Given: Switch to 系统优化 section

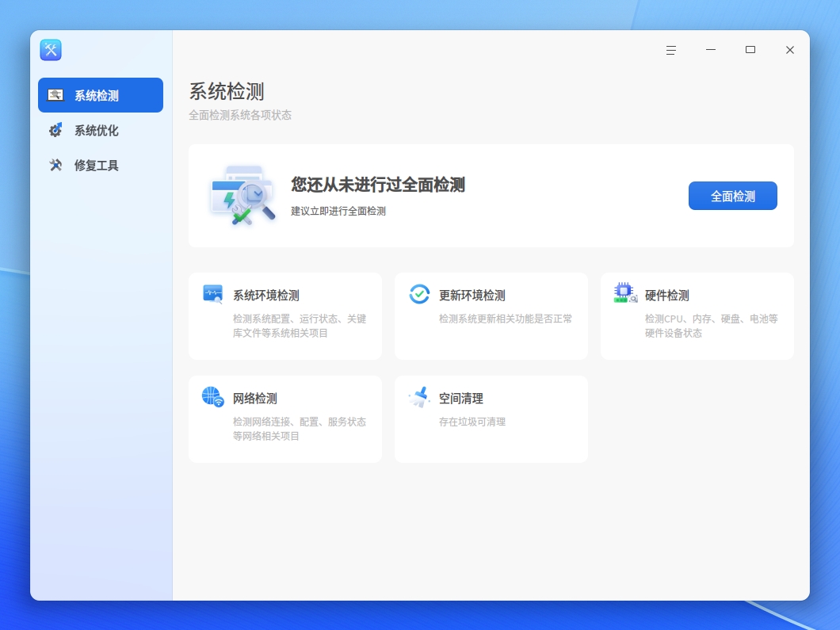Looking at the screenshot, I should point(101,130).
